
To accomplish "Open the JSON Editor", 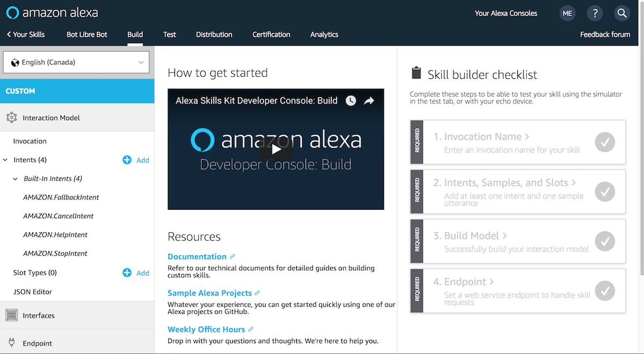I will (33, 292).
